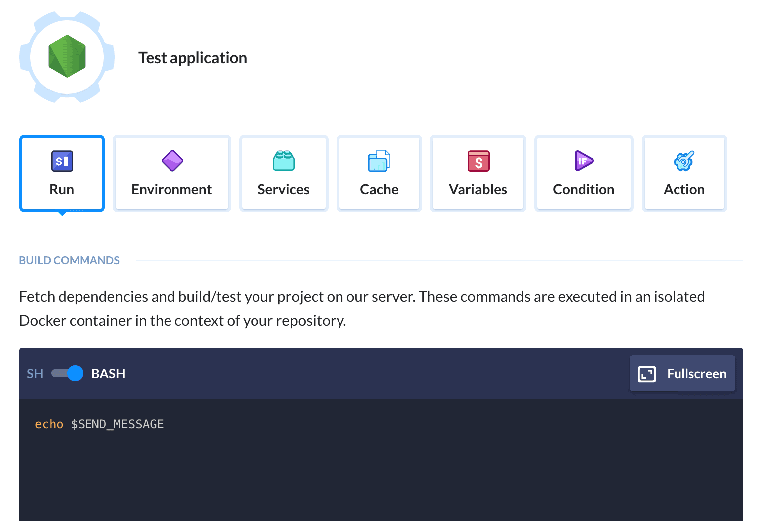Toggle the SH/BASH shell switch
Image resolution: width=763 pixels, height=532 pixels.
pyautogui.click(x=67, y=373)
